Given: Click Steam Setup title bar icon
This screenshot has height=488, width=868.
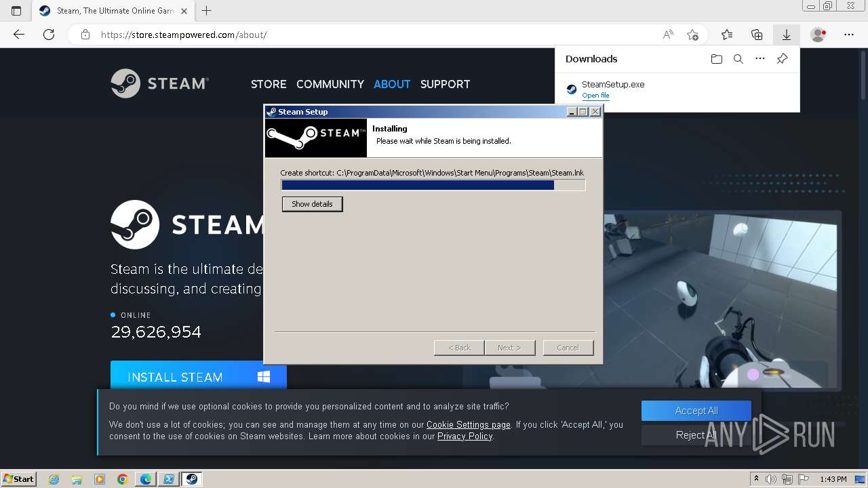Looking at the screenshot, I should coord(271,112).
